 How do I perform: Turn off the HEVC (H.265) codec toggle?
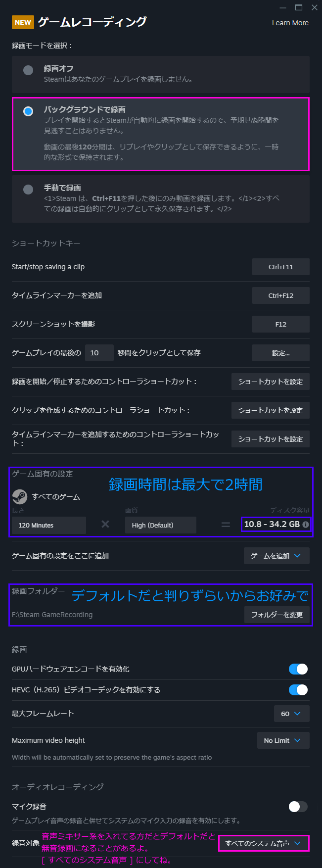pos(298,690)
